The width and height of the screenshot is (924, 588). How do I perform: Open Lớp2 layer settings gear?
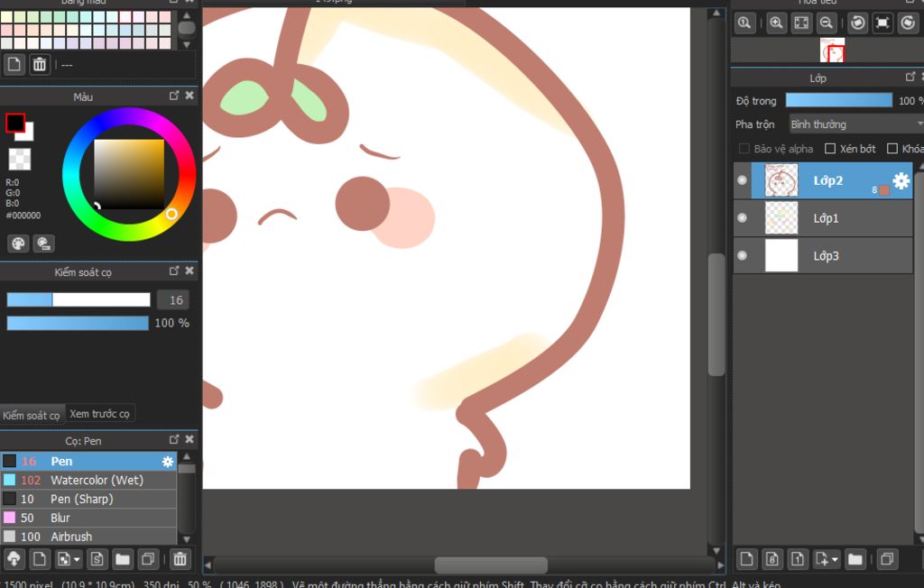pos(901,180)
